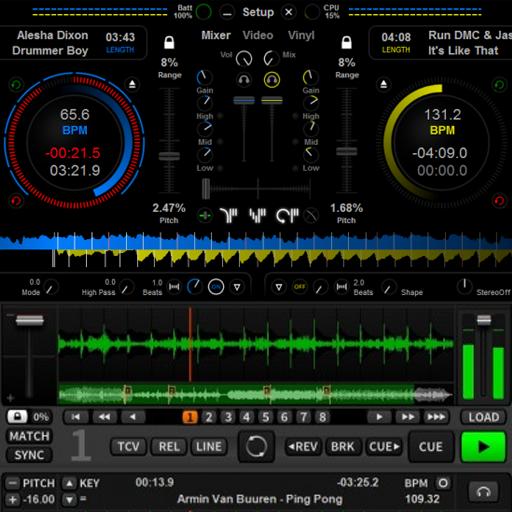
Task: Toggle the yellow right channel headphone cue
Action: pyautogui.click(x=272, y=80)
